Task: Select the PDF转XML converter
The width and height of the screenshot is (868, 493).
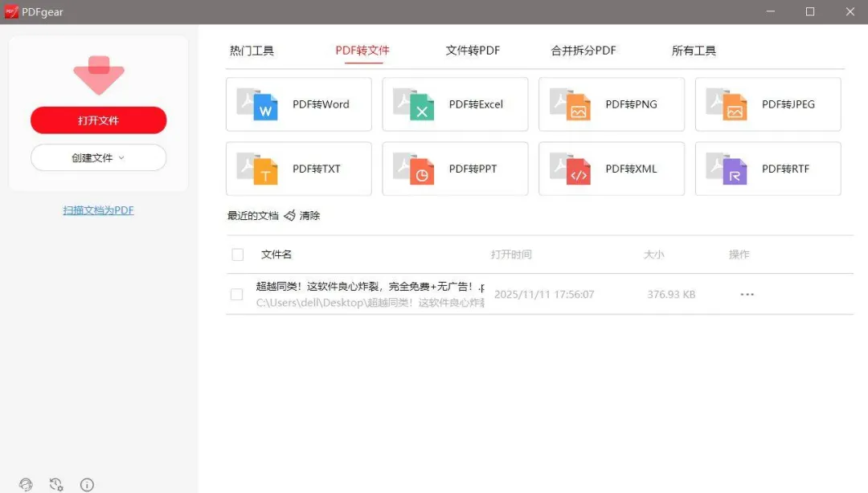Action: pos(611,169)
